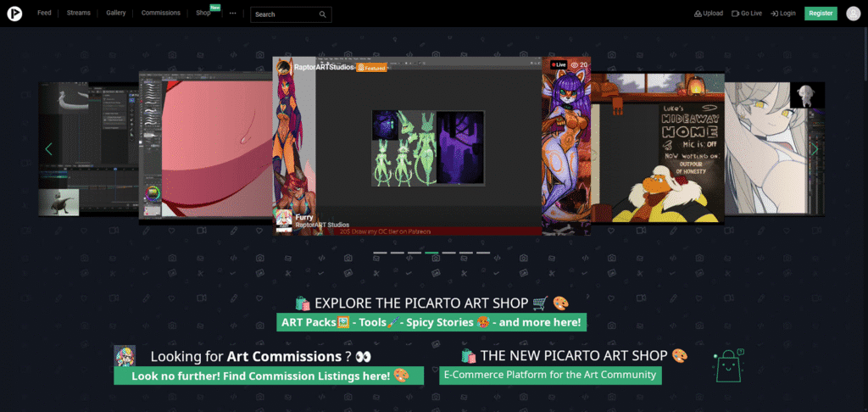Open the Picarto logo home link

click(14, 14)
